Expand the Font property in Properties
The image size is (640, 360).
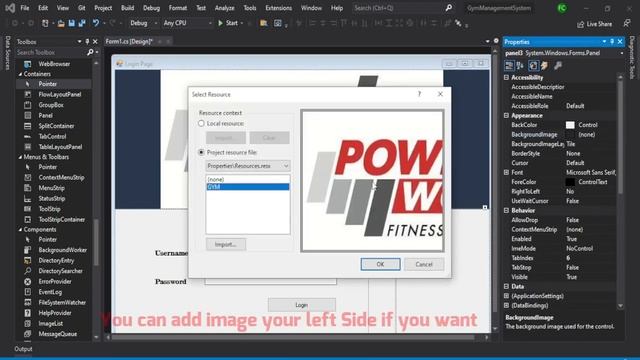[507, 173]
